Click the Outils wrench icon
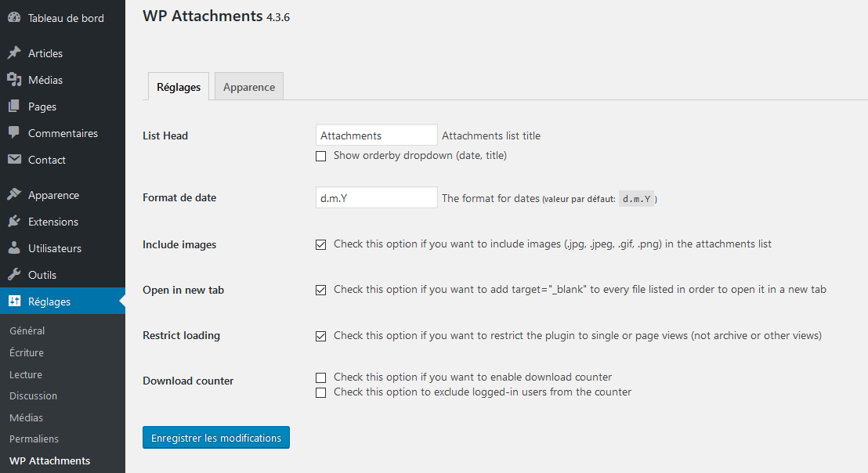 [x=14, y=274]
